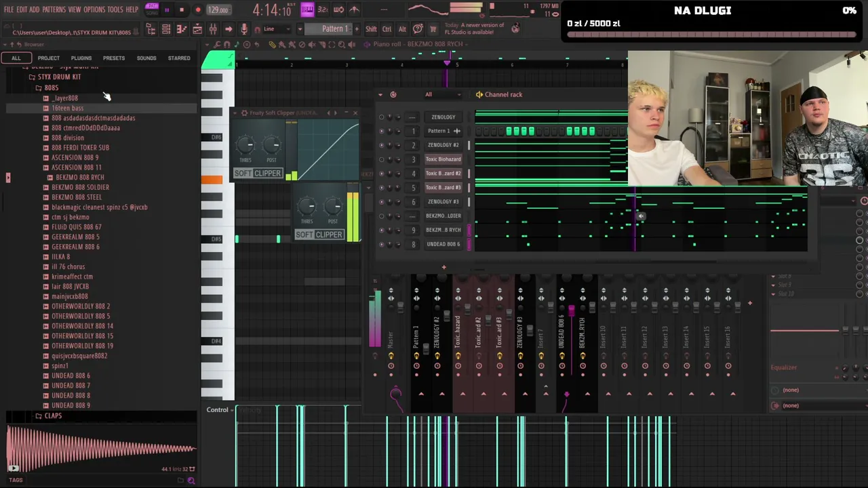Click the countdown before recording icon

(323, 9)
